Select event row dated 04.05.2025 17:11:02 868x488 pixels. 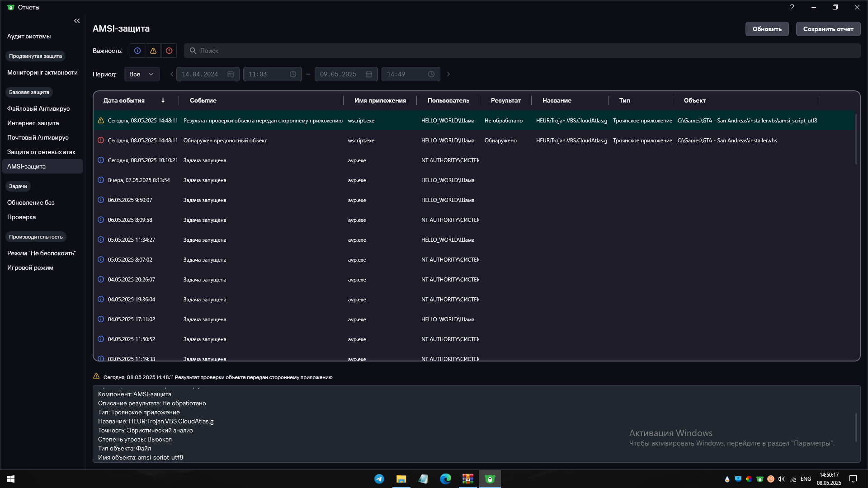click(474, 319)
